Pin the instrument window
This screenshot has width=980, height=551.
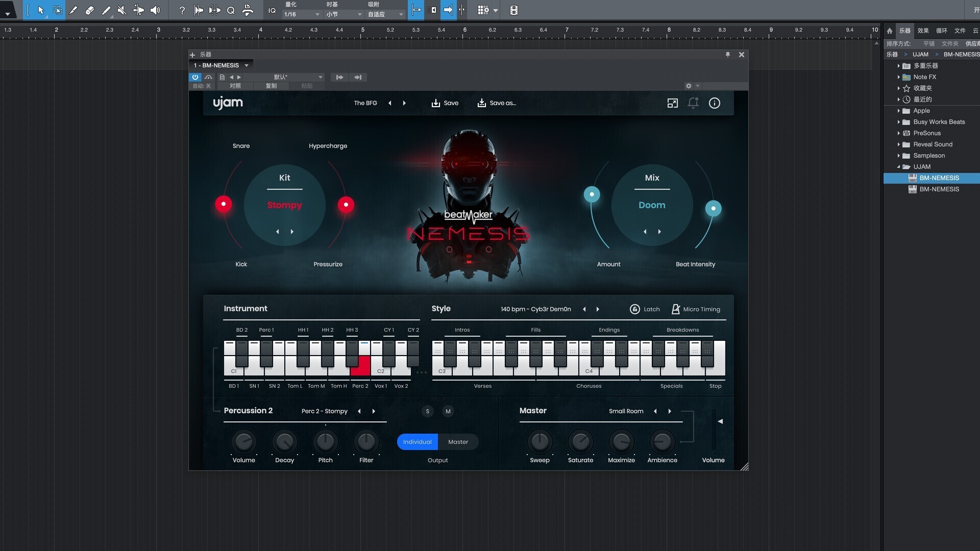point(728,55)
